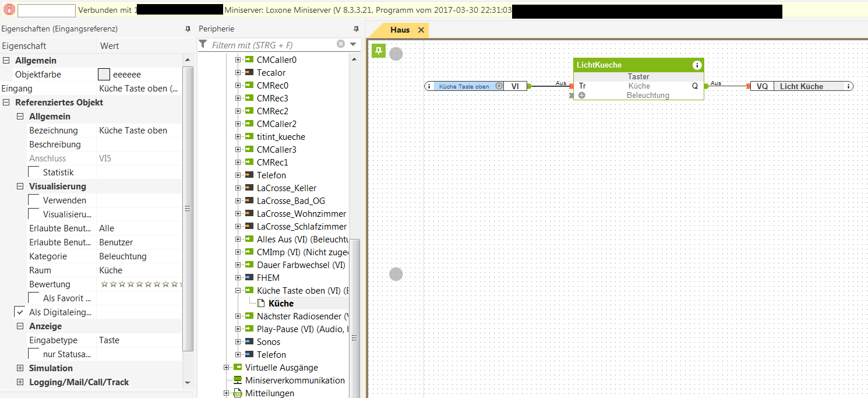Enable the Verwenden checkbox

coord(34,200)
